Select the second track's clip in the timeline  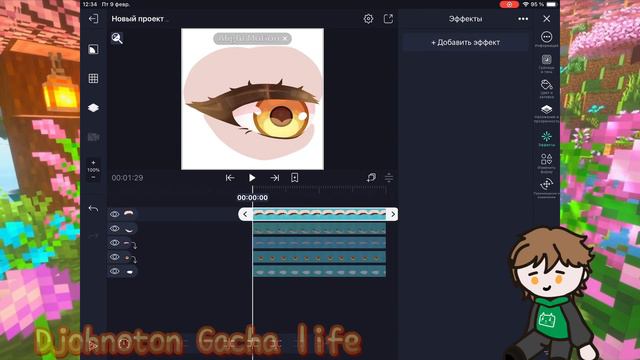tap(319, 229)
